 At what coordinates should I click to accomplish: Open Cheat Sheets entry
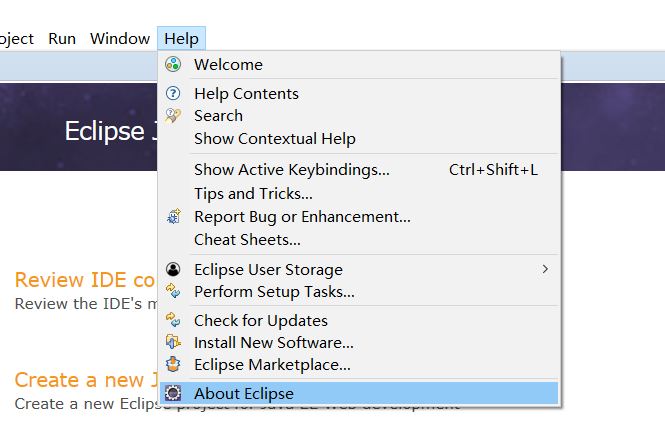(x=359, y=240)
